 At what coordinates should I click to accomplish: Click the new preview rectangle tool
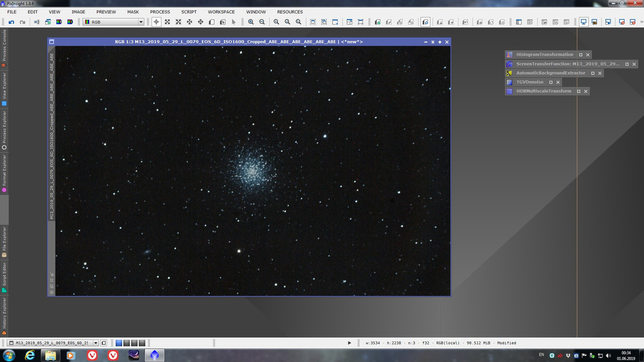click(212, 22)
